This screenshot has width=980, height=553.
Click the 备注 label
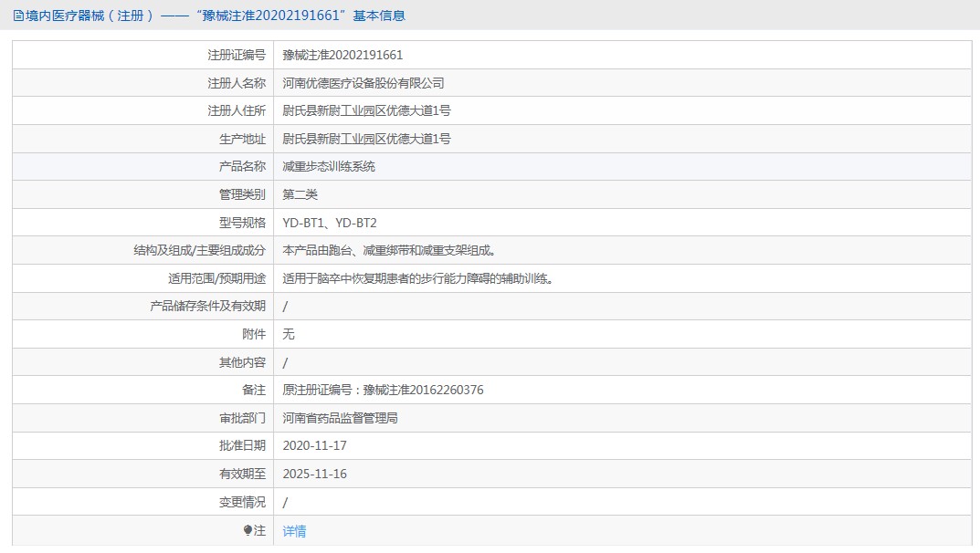click(x=254, y=390)
